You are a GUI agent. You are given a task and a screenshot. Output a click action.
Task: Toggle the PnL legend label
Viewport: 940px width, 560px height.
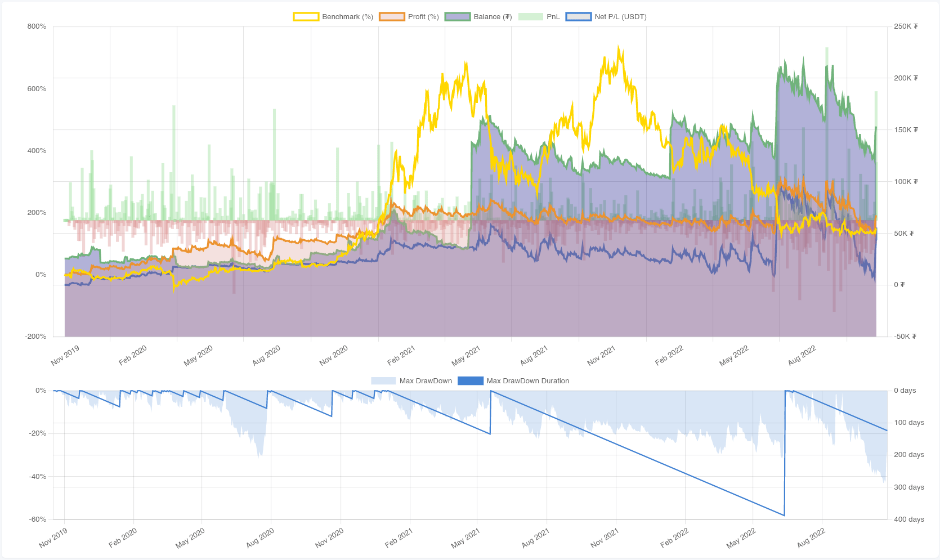click(553, 17)
